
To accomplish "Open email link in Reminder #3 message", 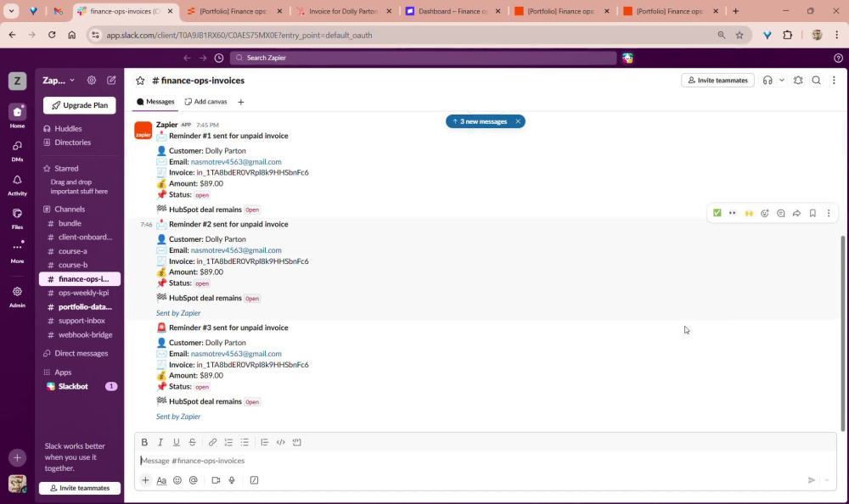I will pos(236,354).
